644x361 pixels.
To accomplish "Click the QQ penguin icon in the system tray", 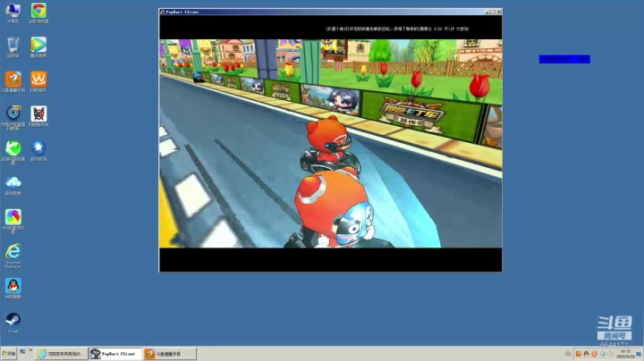I will tap(586, 354).
